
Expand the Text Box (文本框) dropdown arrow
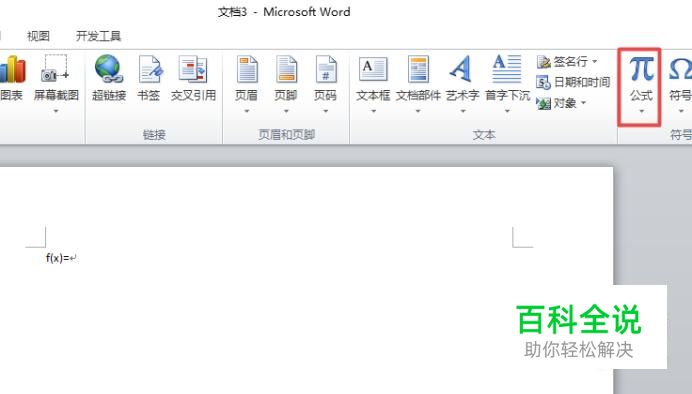tap(373, 111)
